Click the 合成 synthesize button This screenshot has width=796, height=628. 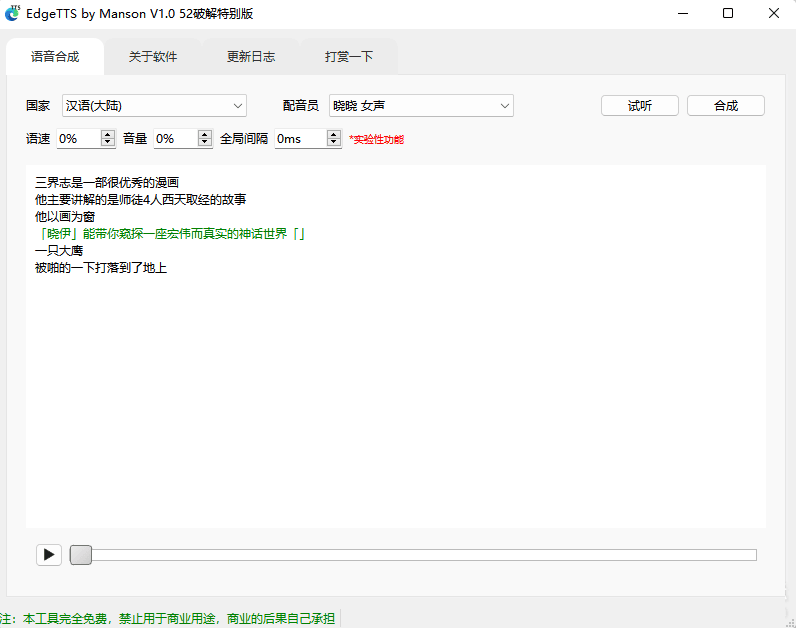(x=726, y=106)
